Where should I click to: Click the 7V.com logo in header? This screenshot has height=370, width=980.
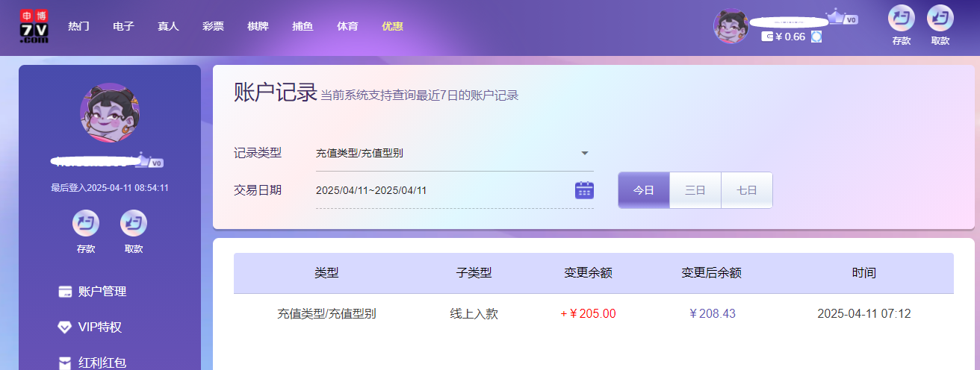coord(34,27)
